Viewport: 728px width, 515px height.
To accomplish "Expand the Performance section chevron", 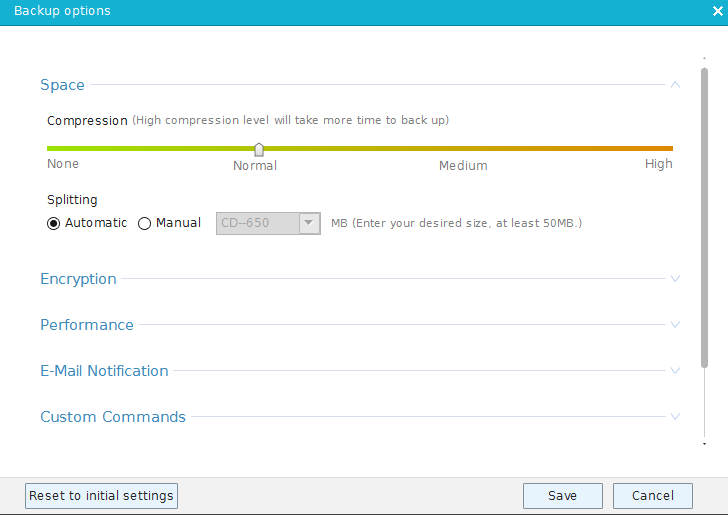I will (676, 325).
